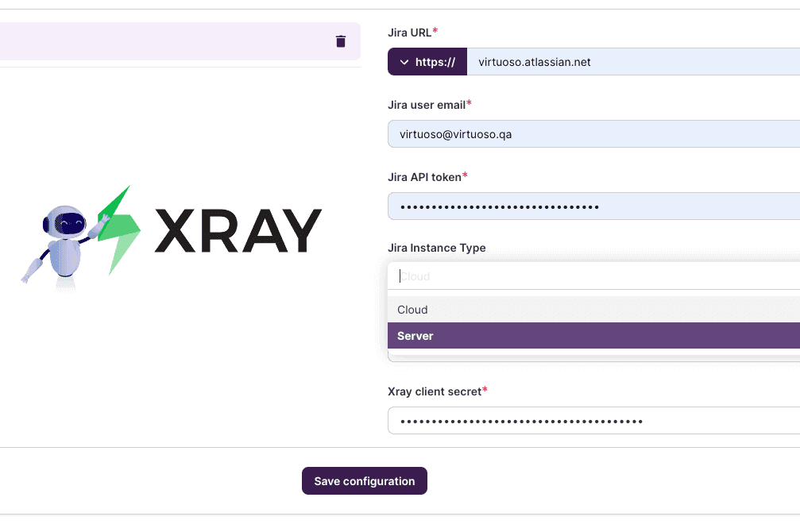The width and height of the screenshot is (800, 532).
Task: Click the purple configuration card header area
Action: pyautogui.click(x=175, y=40)
